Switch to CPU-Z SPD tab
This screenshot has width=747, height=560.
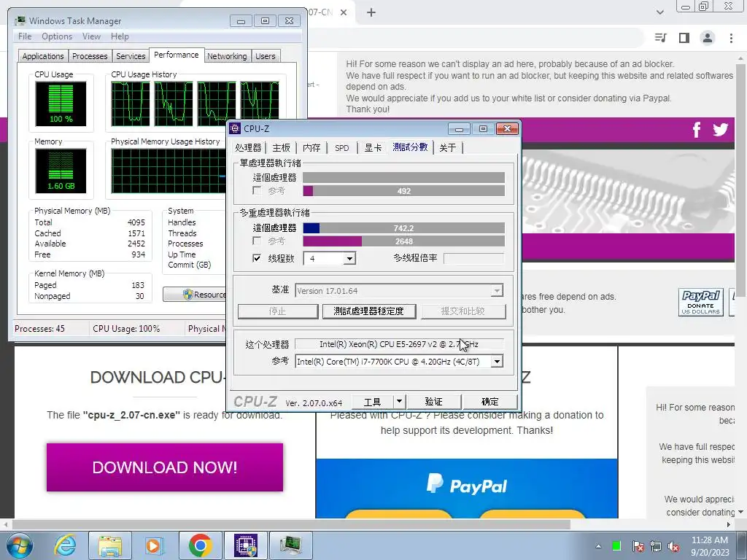(x=342, y=147)
